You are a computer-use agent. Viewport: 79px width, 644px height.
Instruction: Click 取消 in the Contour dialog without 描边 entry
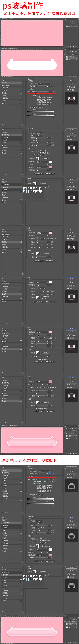point(71,183)
